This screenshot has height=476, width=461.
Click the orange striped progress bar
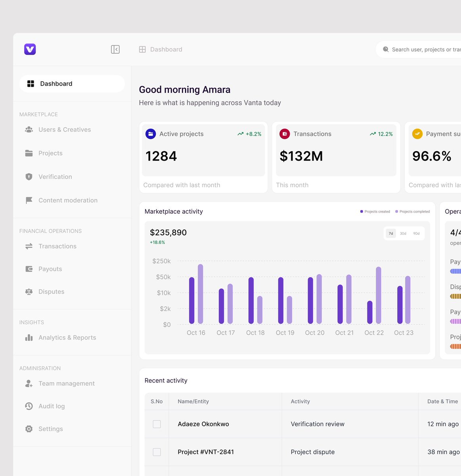tap(455, 346)
